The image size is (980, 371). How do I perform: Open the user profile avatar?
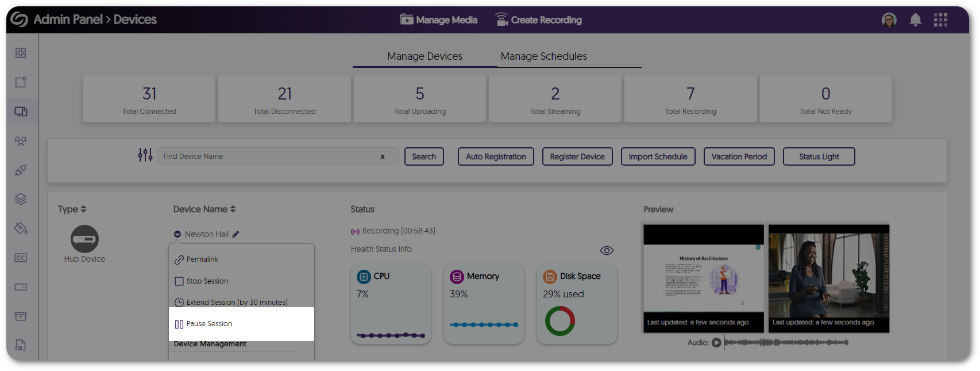pos(889,20)
